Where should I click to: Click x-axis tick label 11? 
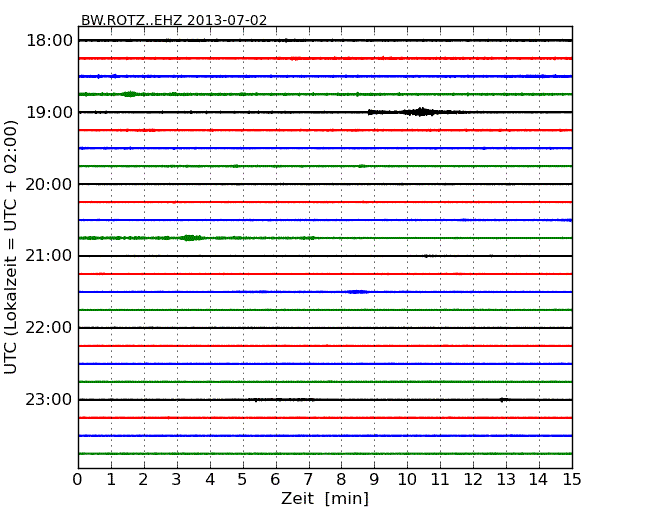coord(440,479)
